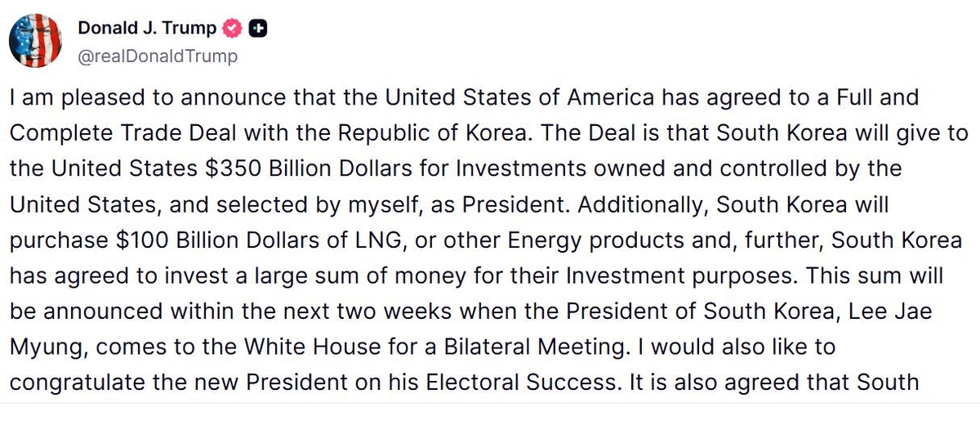
Task: Click the "White House" text
Action: (371, 347)
